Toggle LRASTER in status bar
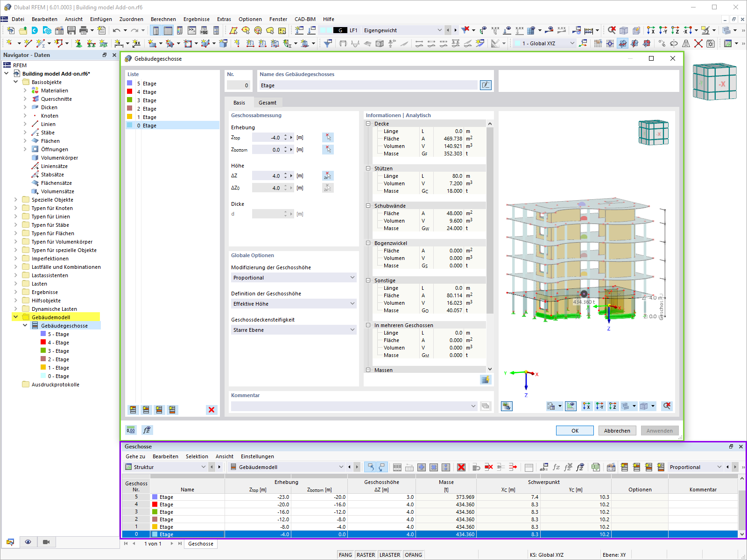Viewport: 747px width, 560px height. click(x=390, y=555)
